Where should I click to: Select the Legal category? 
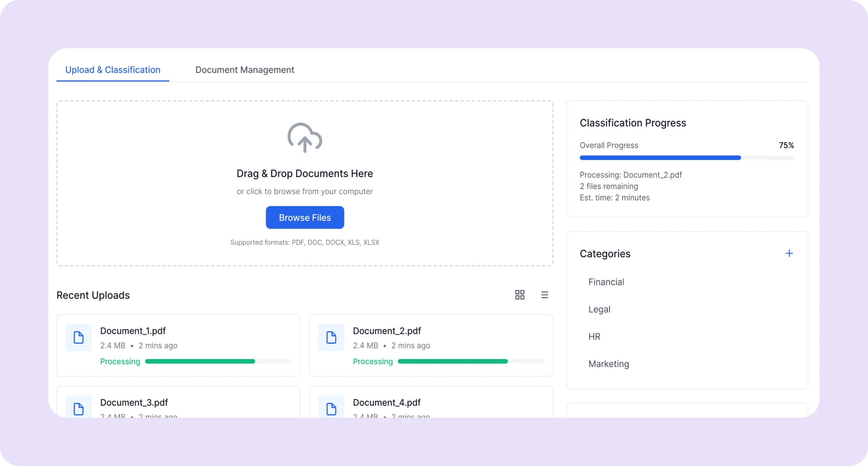click(x=599, y=309)
